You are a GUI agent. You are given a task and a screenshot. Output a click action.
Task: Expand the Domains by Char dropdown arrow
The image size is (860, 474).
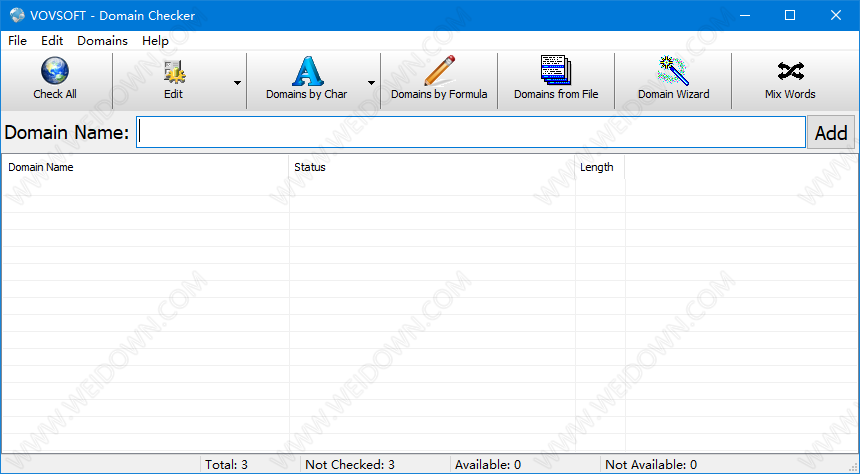[x=371, y=83]
